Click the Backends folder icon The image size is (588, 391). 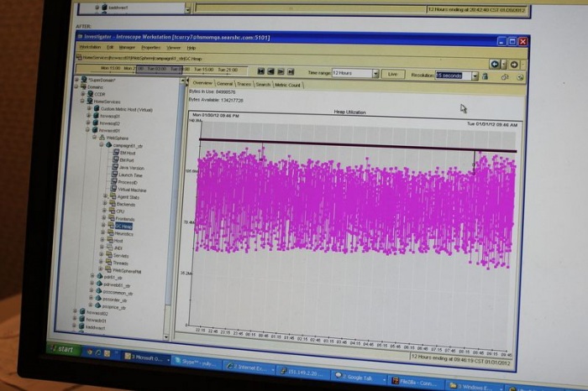tap(111, 204)
